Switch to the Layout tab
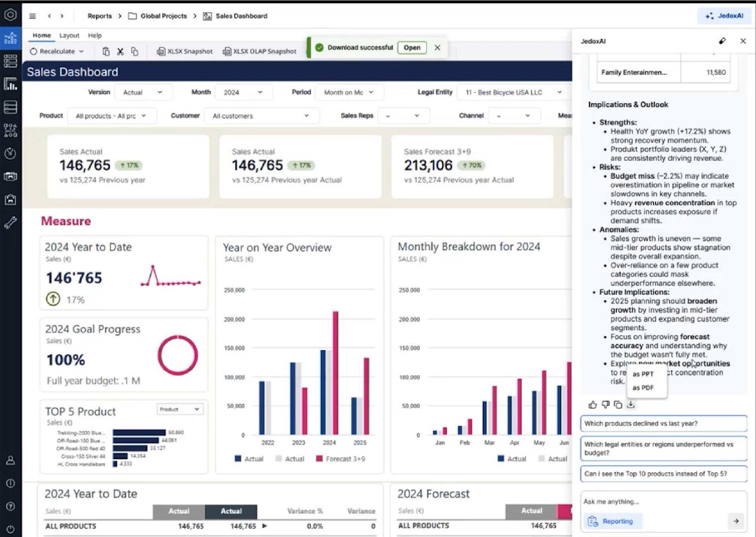The image size is (756, 537). [69, 35]
